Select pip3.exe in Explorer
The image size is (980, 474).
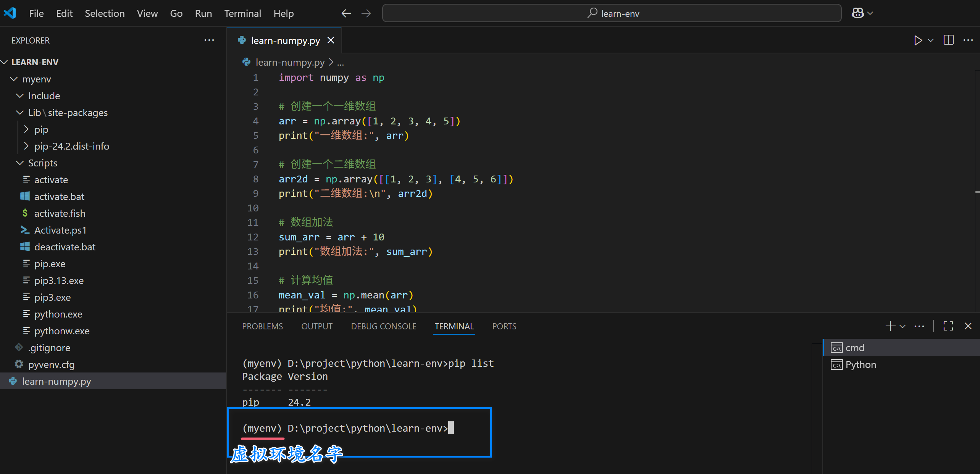coord(113,297)
